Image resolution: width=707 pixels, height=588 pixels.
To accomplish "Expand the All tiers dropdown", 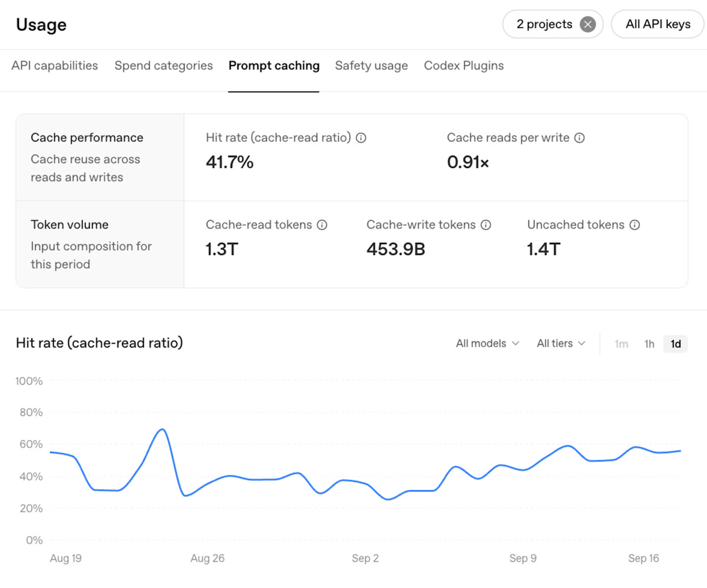I will (561, 343).
